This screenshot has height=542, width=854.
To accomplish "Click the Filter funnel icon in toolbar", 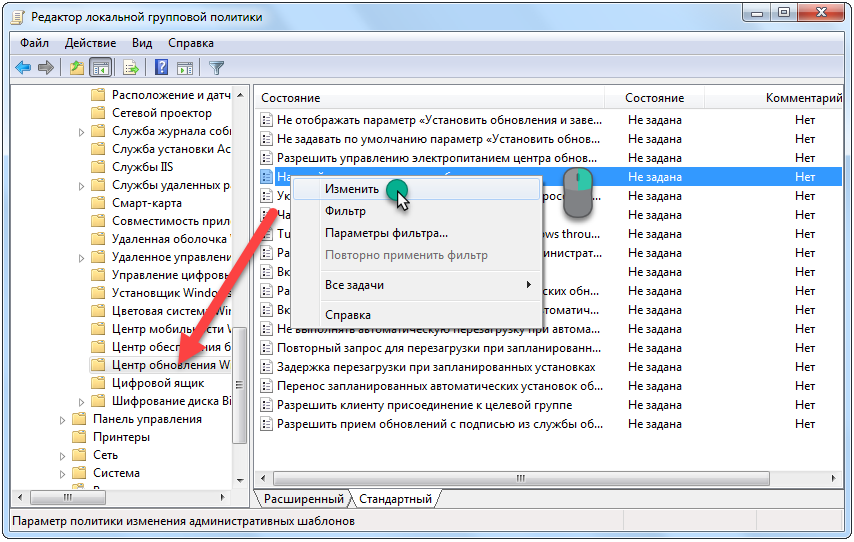I will point(216,68).
